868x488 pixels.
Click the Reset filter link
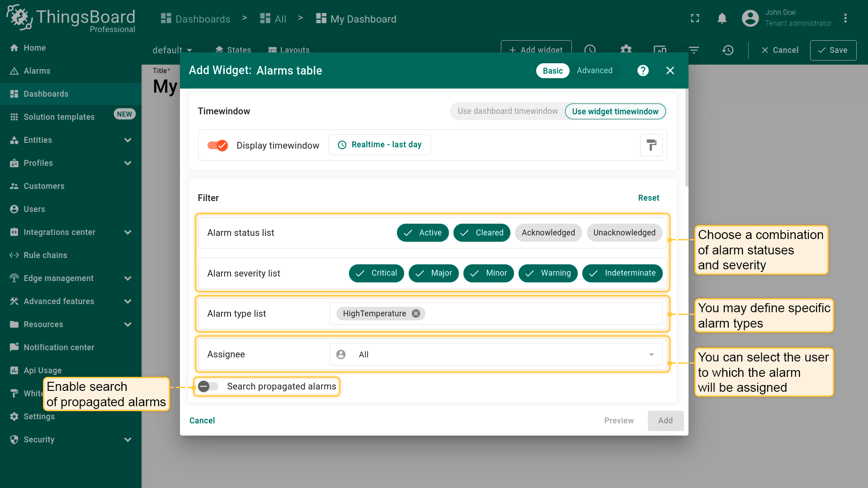tap(648, 198)
